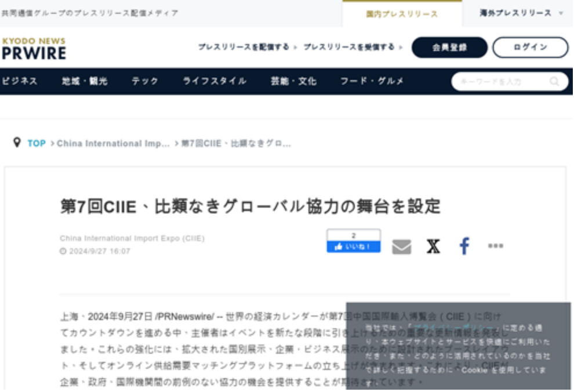The width and height of the screenshot is (574, 392).
Task: Click the article date 2024/9/27 16:07
Action: pyautogui.click(x=100, y=251)
